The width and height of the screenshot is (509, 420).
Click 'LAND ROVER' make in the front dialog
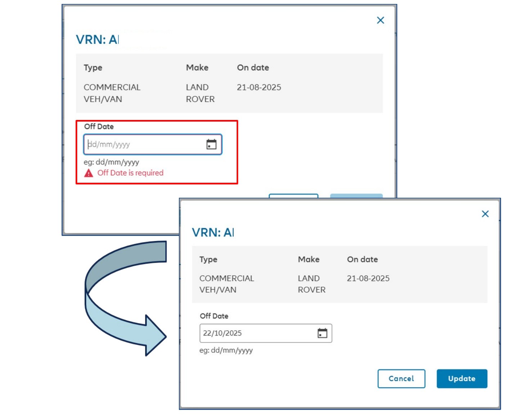coord(312,284)
